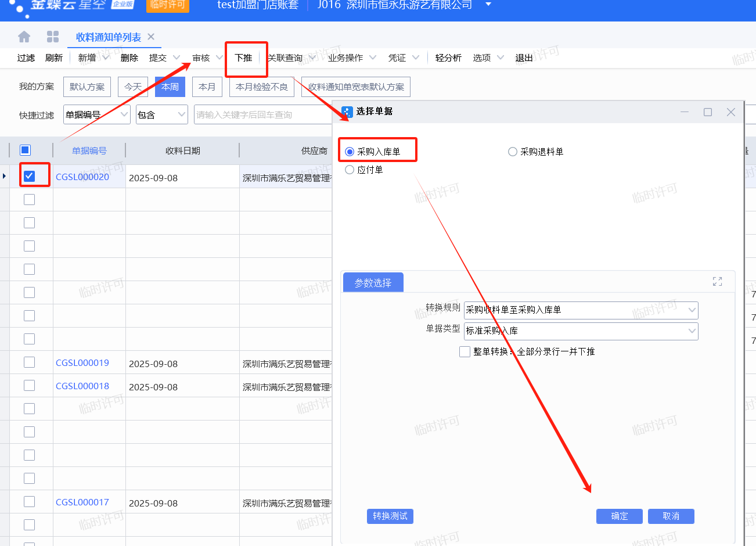Expand the 转换规则 dropdown
The width and height of the screenshot is (756, 546).
pyautogui.click(x=692, y=310)
